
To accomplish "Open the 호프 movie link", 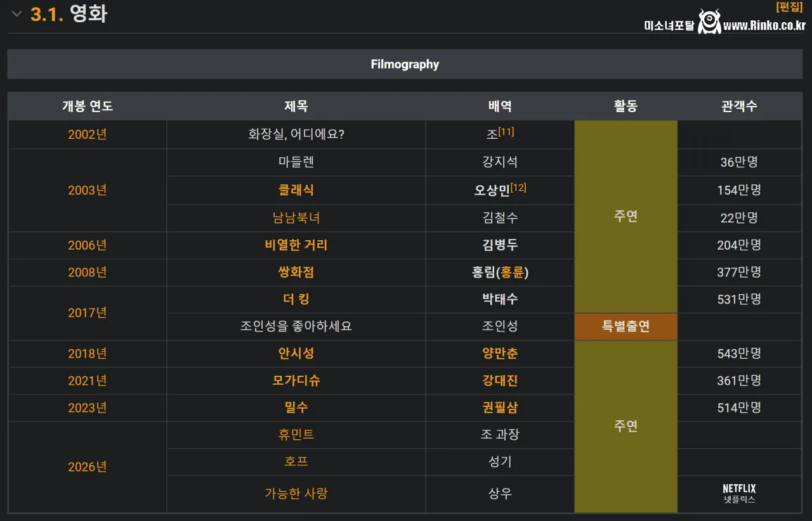I will (296, 462).
